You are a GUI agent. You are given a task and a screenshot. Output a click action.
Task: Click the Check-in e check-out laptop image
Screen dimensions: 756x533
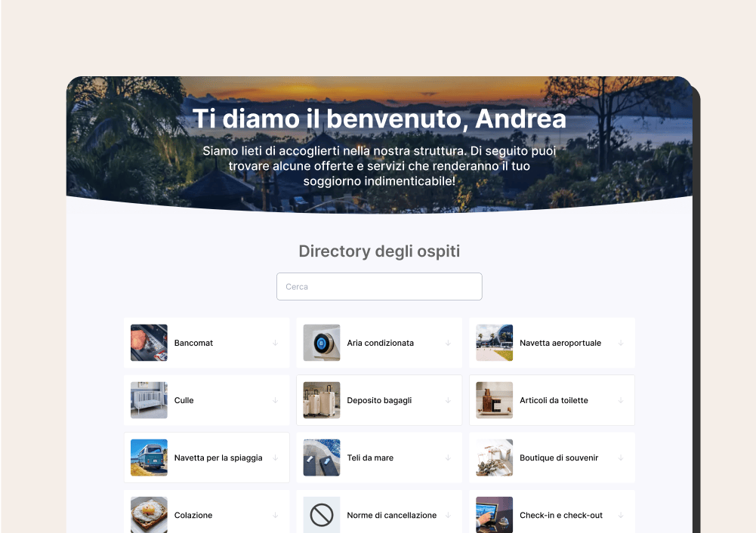[x=494, y=515]
